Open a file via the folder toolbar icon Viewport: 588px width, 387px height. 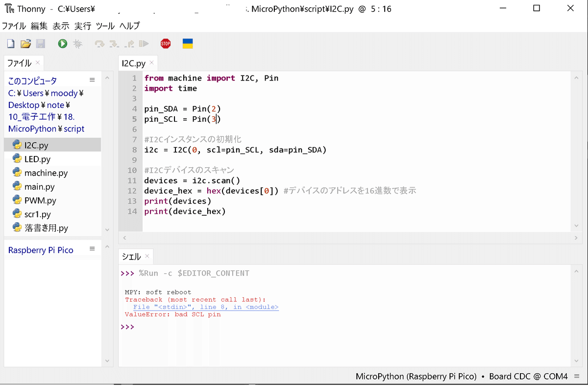point(26,43)
